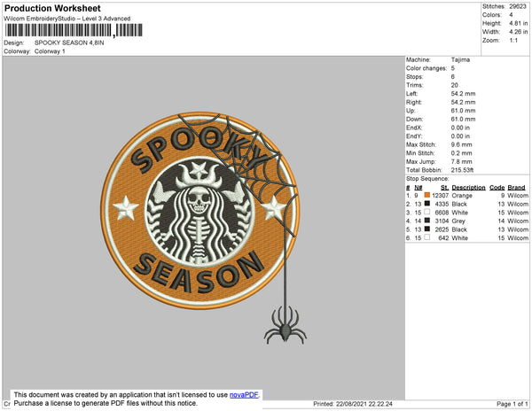Click the Color changes value 5
Viewport: 532px width, 411px height.
(x=452, y=68)
